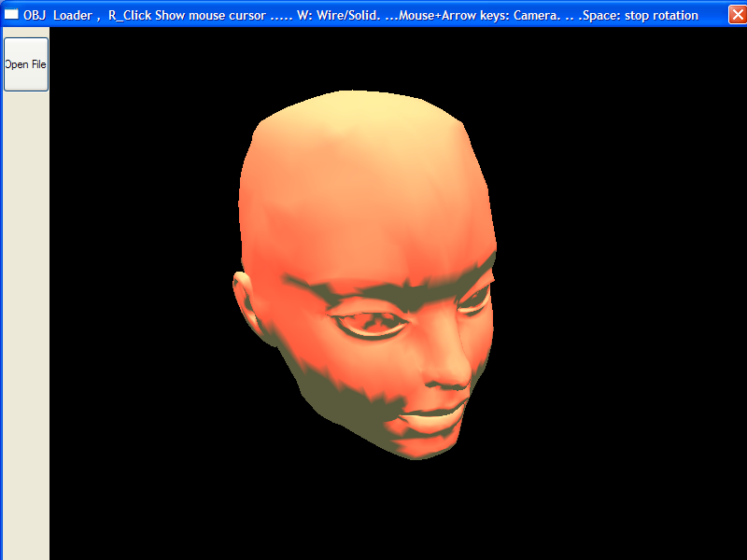Close the OBJ Loader window

[x=738, y=15]
